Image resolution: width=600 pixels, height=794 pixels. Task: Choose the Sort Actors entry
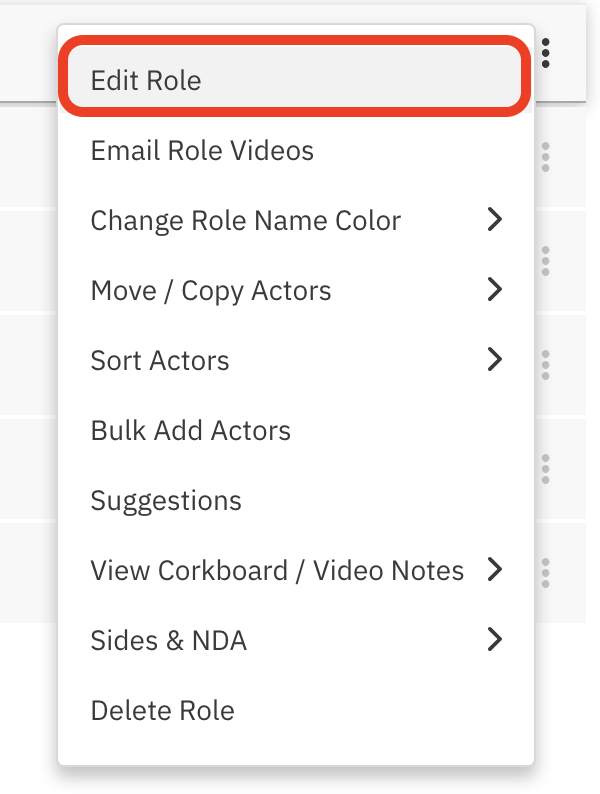[x=160, y=361]
